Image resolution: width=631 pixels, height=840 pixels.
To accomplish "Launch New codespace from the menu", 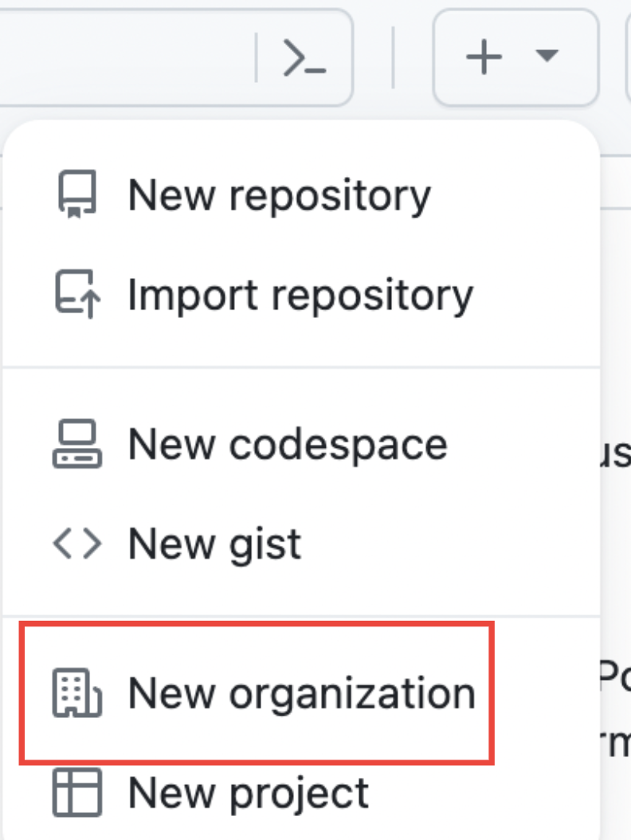I will [x=288, y=445].
